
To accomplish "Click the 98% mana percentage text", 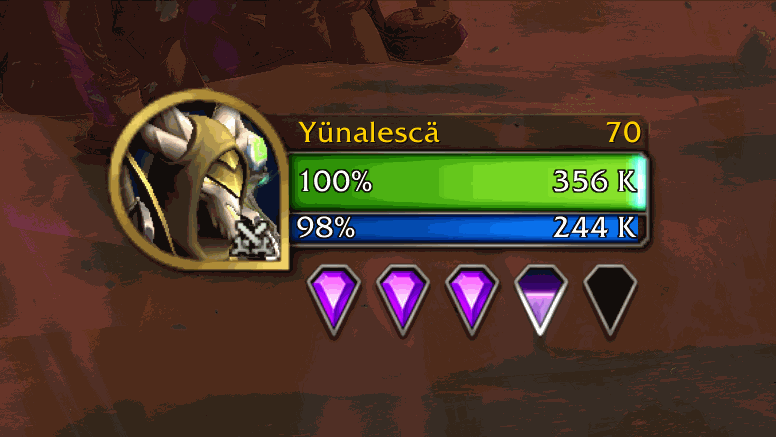I will pos(326,228).
